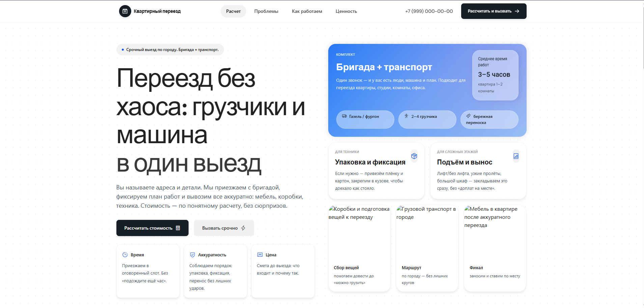The height and width of the screenshot is (308, 644).
Task: Click the receipt icon beside Цена
Action: click(x=260, y=255)
